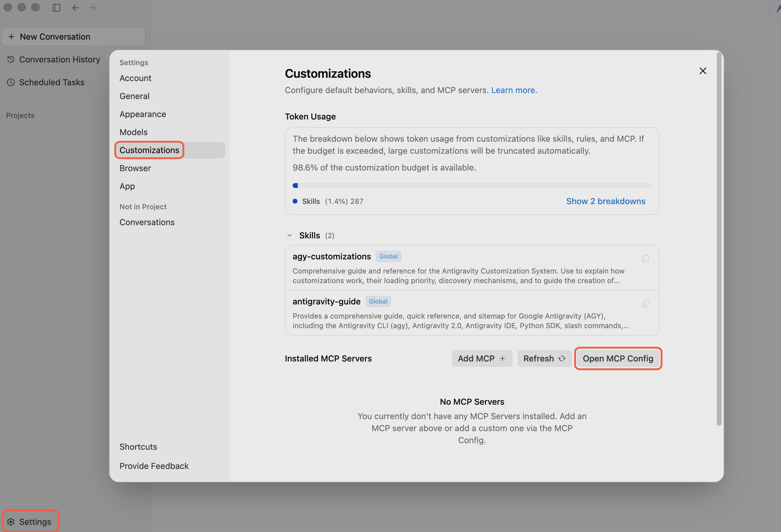The image size is (781, 532).
Task: Click the Projects sidebar heading
Action: coord(20,115)
